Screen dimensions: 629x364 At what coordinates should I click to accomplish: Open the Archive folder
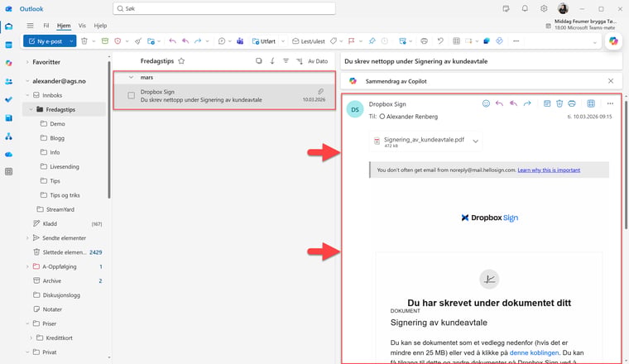52,281
